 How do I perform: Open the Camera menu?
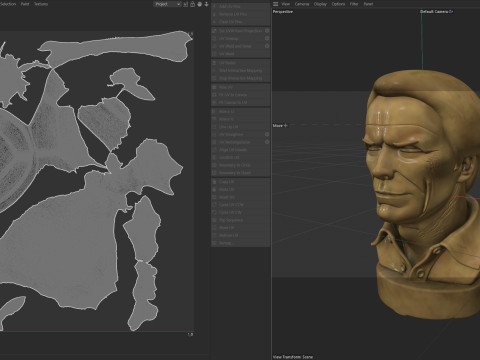point(302,4)
